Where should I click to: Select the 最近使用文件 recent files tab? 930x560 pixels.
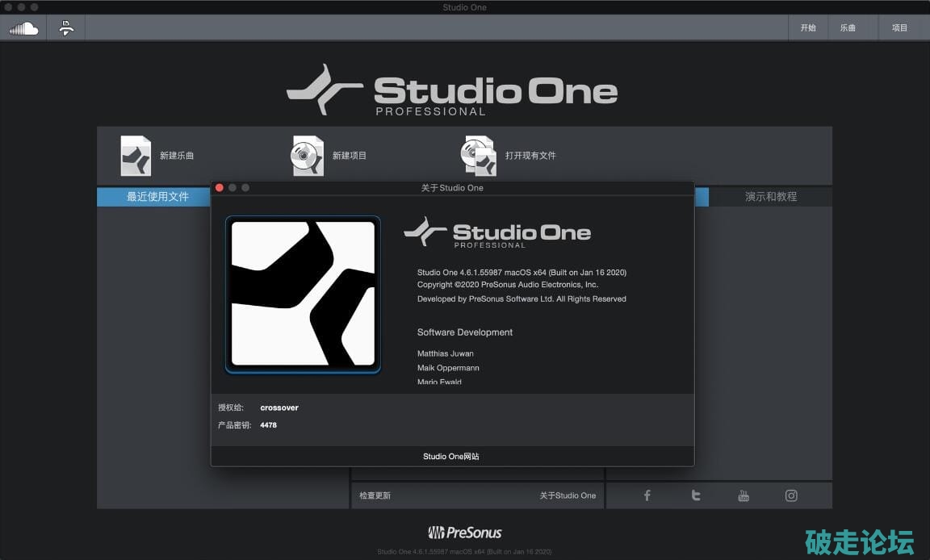coord(157,197)
